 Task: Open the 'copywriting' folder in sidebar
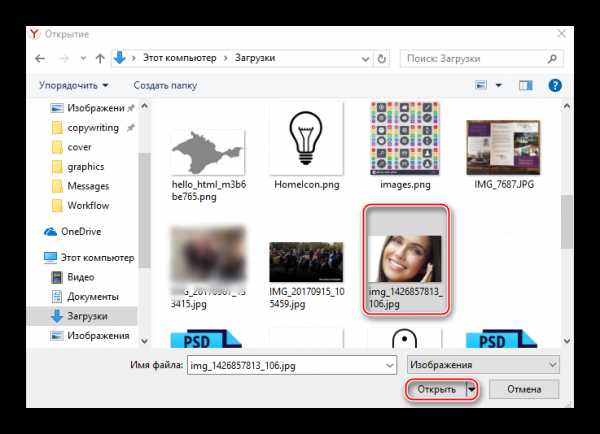coord(93,127)
